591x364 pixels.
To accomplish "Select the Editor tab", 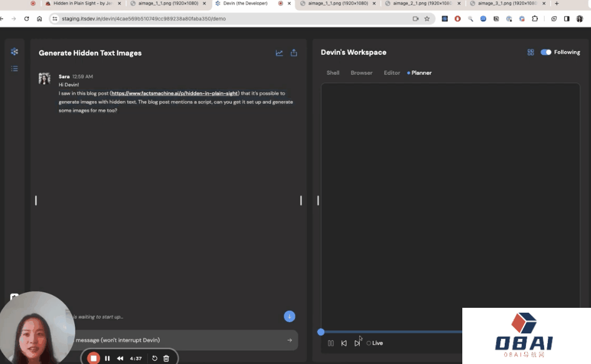I will 392,73.
